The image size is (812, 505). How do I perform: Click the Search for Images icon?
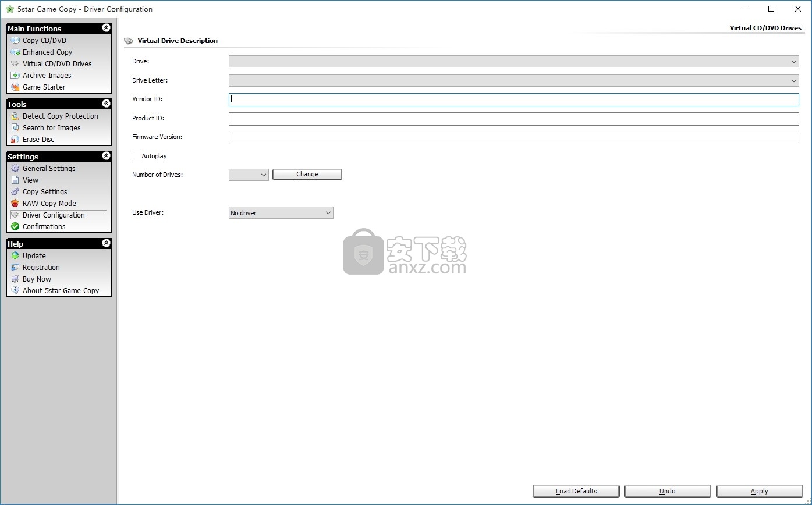click(15, 127)
